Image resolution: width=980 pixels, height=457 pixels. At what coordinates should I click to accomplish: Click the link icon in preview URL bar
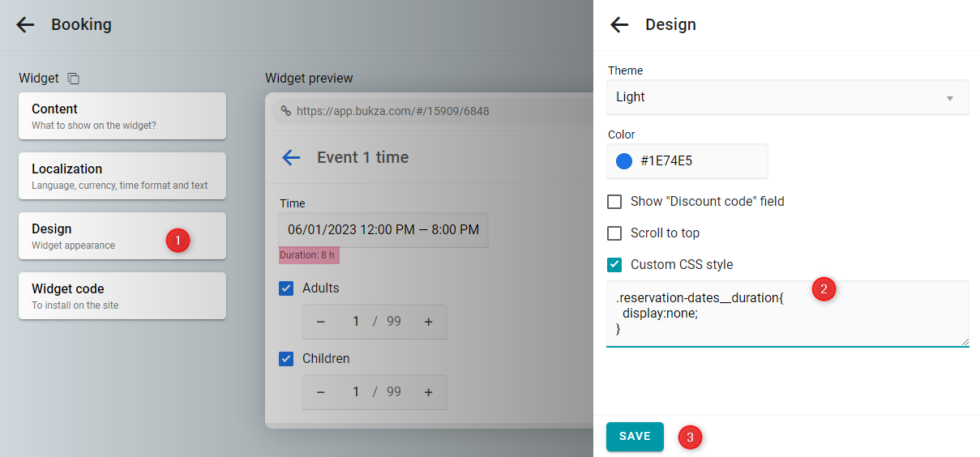point(285,111)
